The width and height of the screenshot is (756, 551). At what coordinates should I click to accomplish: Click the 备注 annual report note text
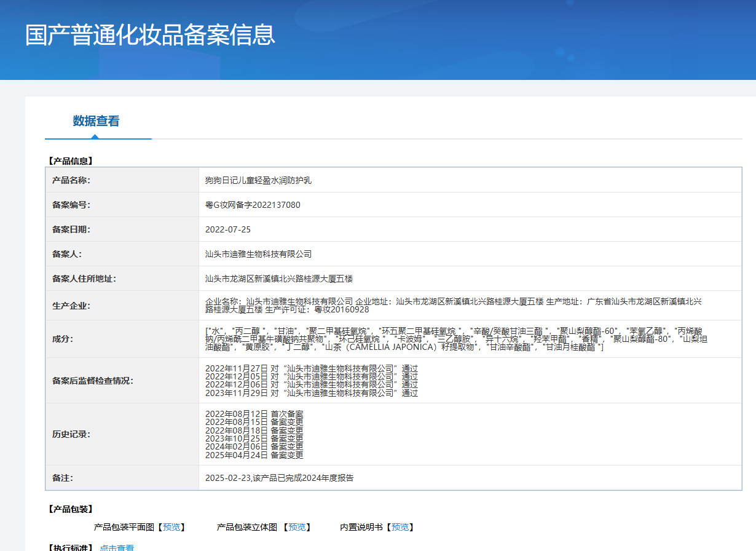click(x=280, y=478)
